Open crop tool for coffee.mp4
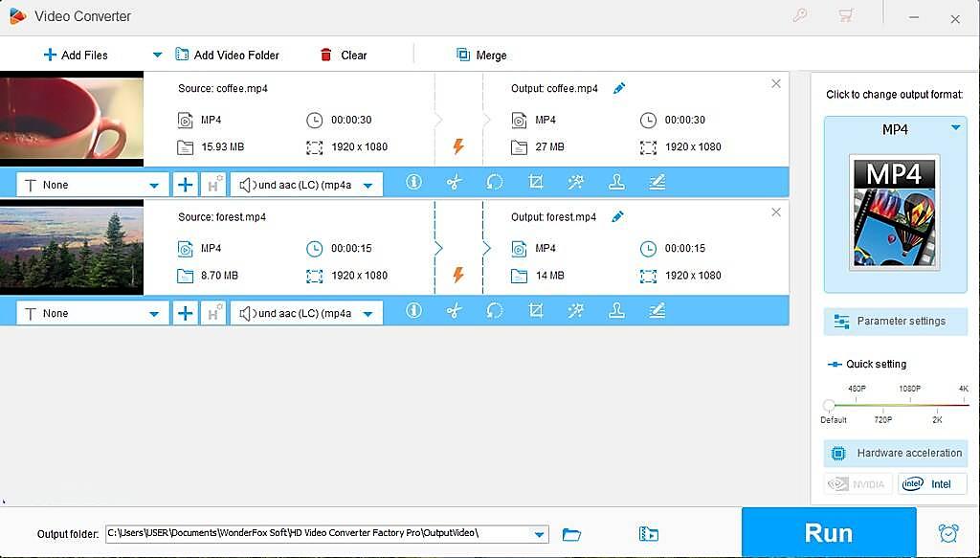The width and height of the screenshot is (980, 558). click(x=536, y=183)
